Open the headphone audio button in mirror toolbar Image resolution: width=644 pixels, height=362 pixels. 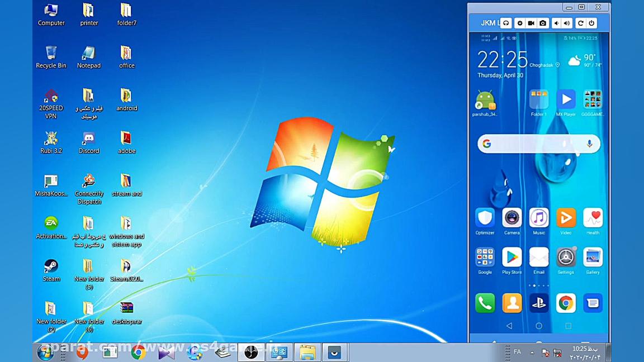[506, 23]
